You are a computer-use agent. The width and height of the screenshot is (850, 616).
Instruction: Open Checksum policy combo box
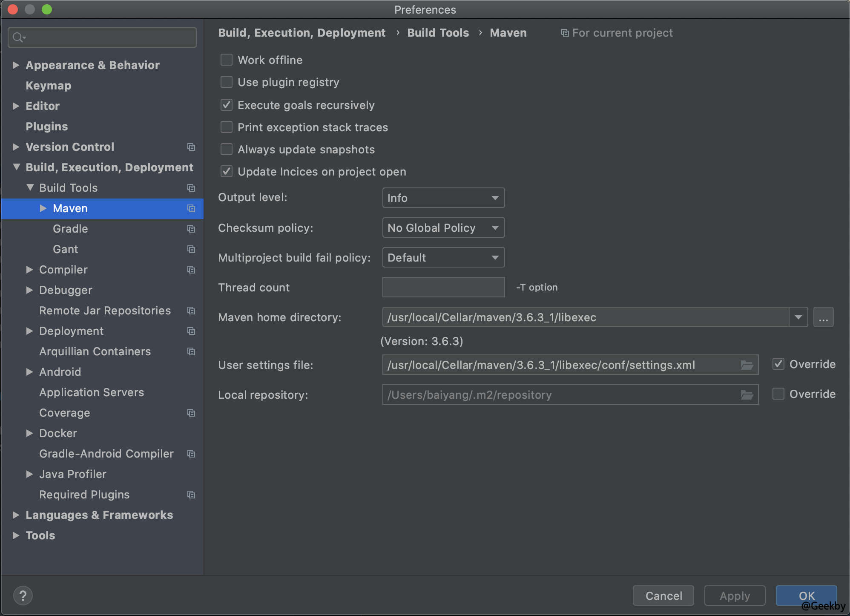[x=443, y=227]
